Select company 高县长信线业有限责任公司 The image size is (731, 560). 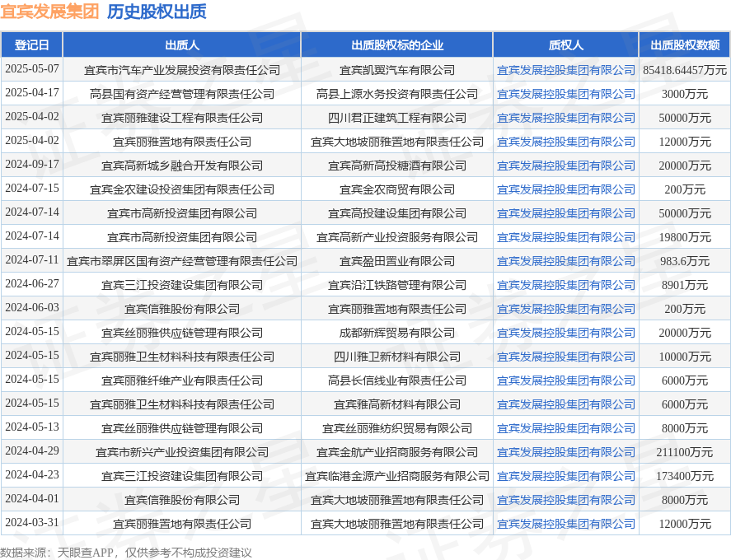click(x=397, y=380)
